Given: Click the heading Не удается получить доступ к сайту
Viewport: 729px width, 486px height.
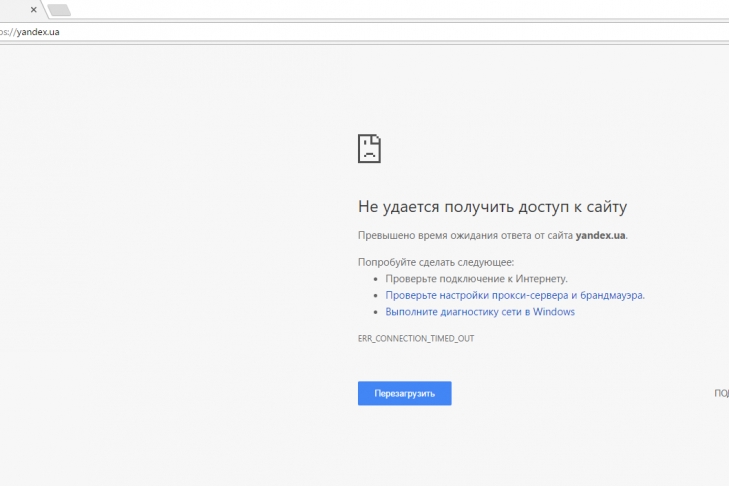Looking at the screenshot, I should 492,207.
